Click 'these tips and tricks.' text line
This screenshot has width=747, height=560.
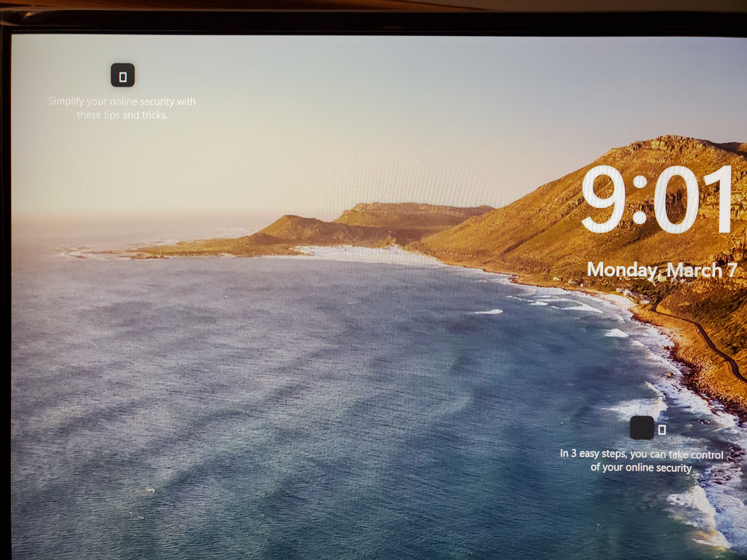122,115
